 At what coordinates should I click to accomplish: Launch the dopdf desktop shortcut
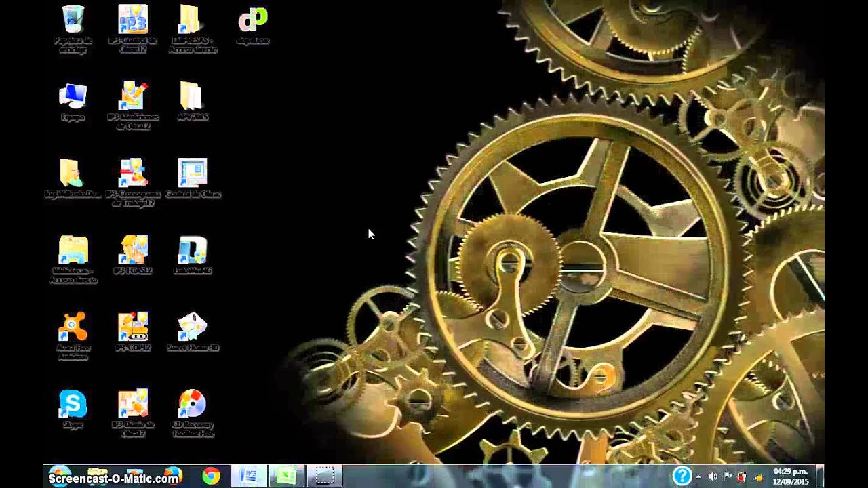pyautogui.click(x=253, y=25)
